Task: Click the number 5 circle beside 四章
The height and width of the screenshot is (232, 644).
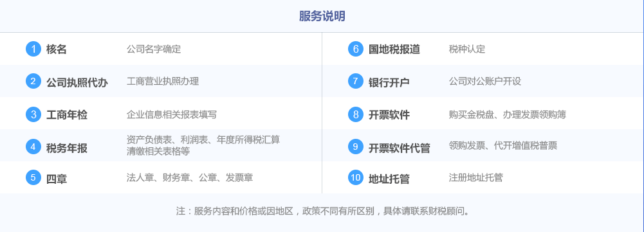Action: 33,177
